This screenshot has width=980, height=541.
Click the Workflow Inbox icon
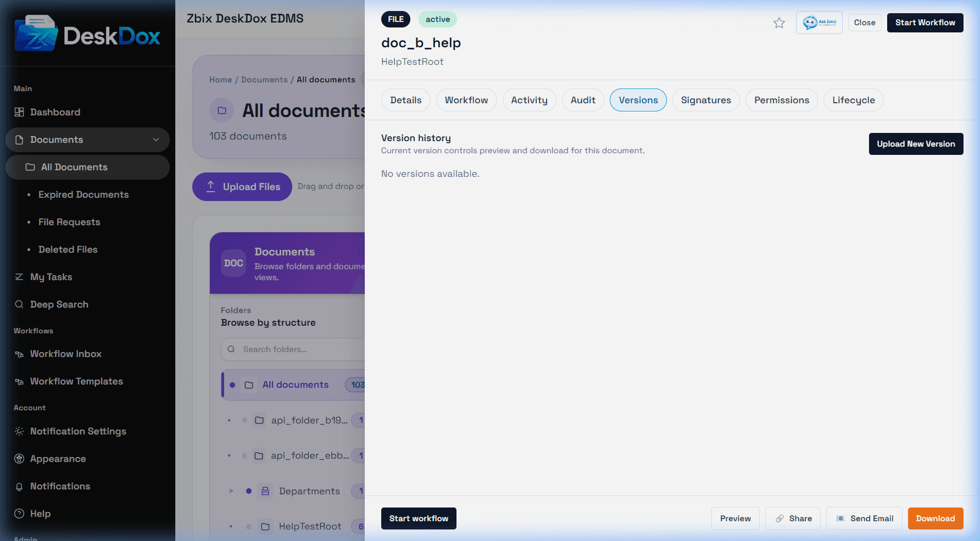[19, 354]
